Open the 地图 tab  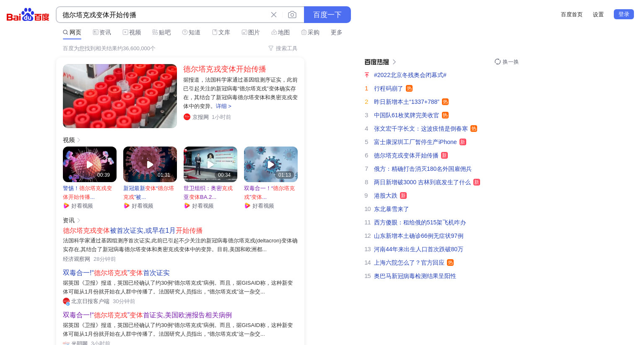coord(280,32)
